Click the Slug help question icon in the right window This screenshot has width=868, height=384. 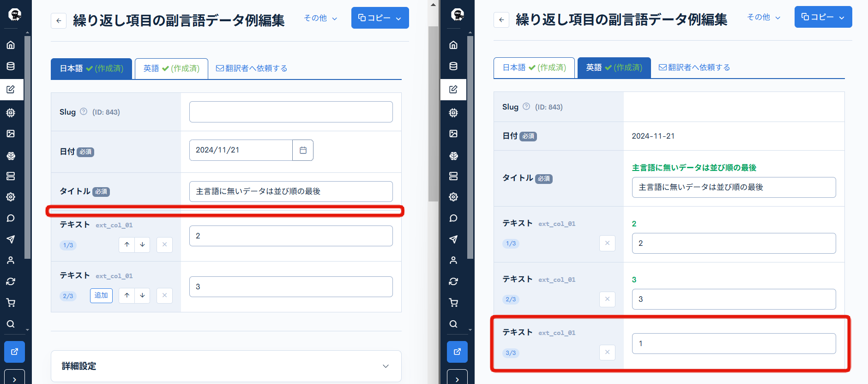pos(526,106)
